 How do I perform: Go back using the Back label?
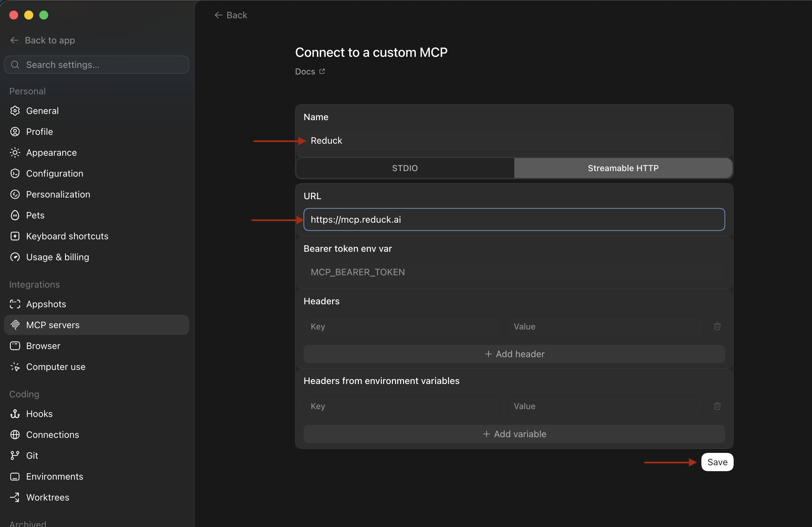point(237,15)
